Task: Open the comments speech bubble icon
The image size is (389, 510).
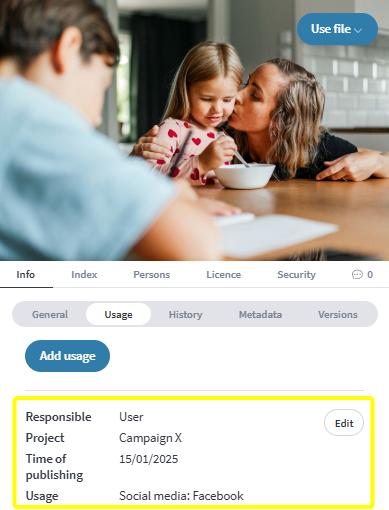Action: [357, 275]
